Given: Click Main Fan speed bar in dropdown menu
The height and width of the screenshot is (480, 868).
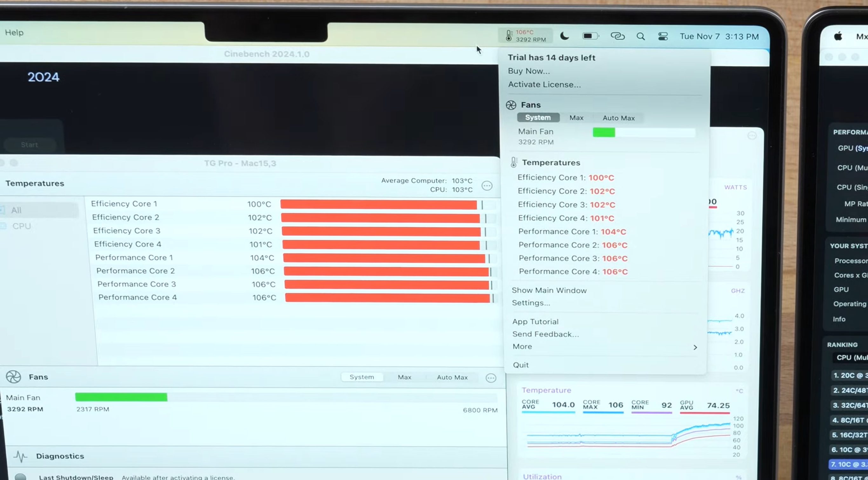Looking at the screenshot, I should (644, 133).
